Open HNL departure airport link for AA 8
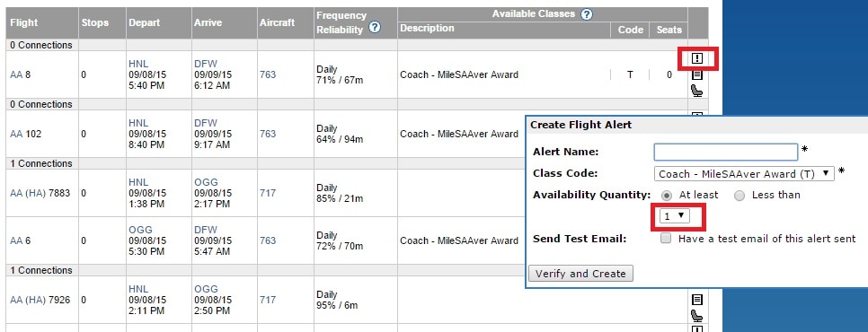 (138, 64)
